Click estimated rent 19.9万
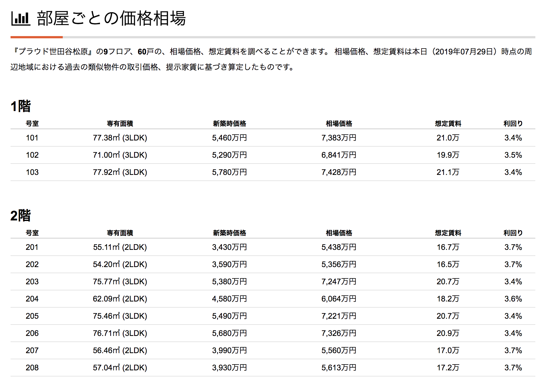Image resolution: width=552 pixels, height=392 pixels. pyautogui.click(x=448, y=155)
